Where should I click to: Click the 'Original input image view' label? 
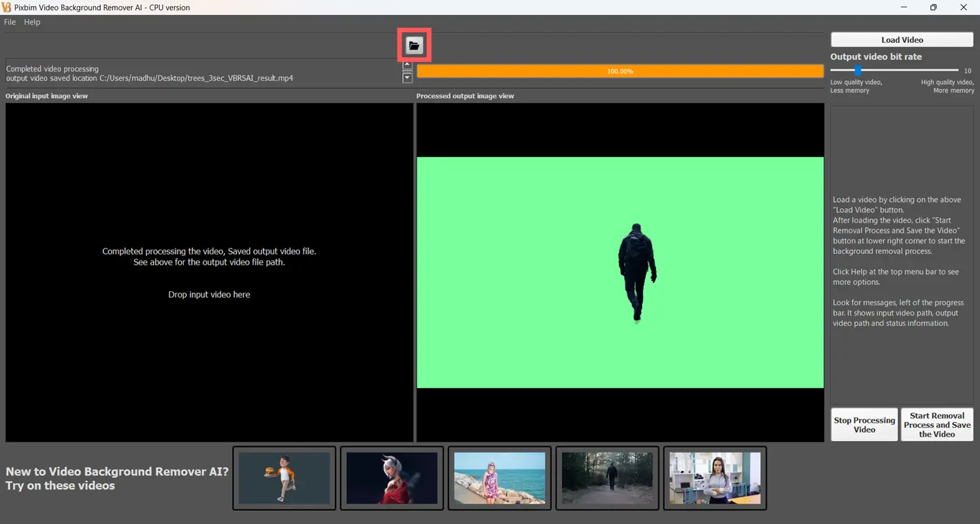[x=47, y=96]
